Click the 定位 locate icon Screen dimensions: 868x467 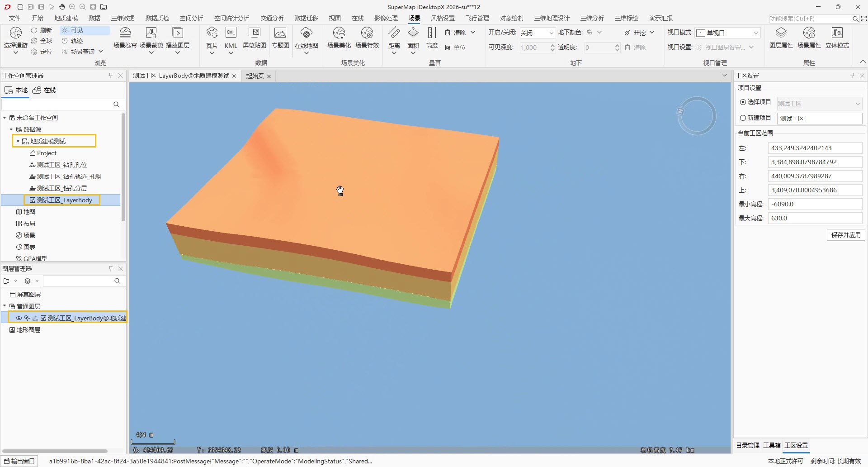point(34,52)
